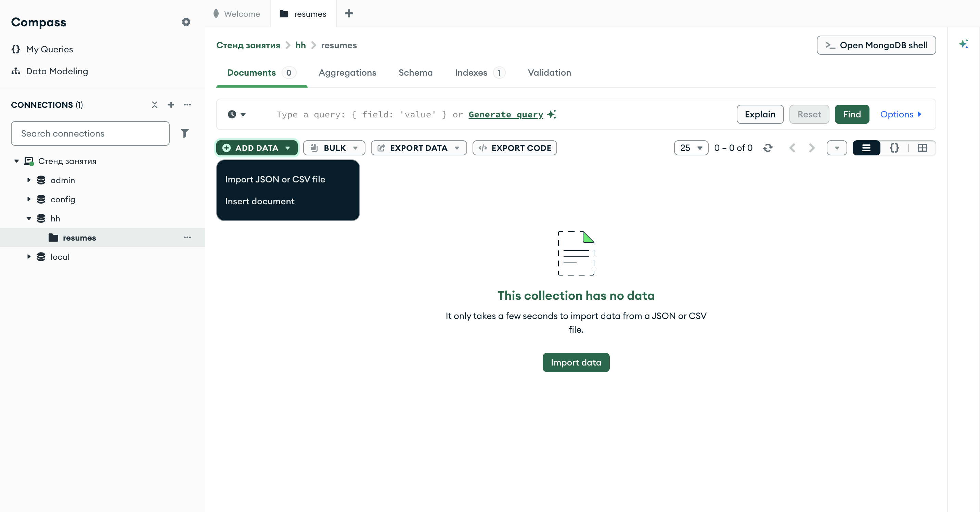Open Data Modeling
Image resolution: width=980 pixels, height=512 pixels.
(x=50, y=71)
